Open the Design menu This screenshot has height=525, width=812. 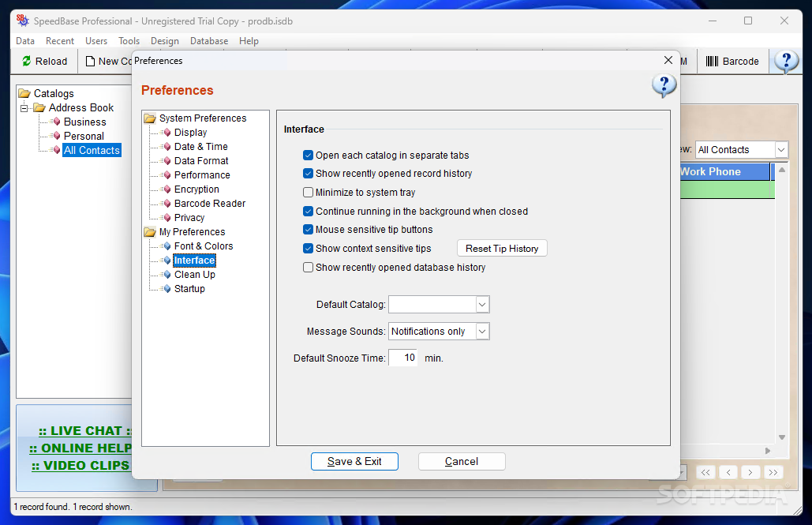165,41
